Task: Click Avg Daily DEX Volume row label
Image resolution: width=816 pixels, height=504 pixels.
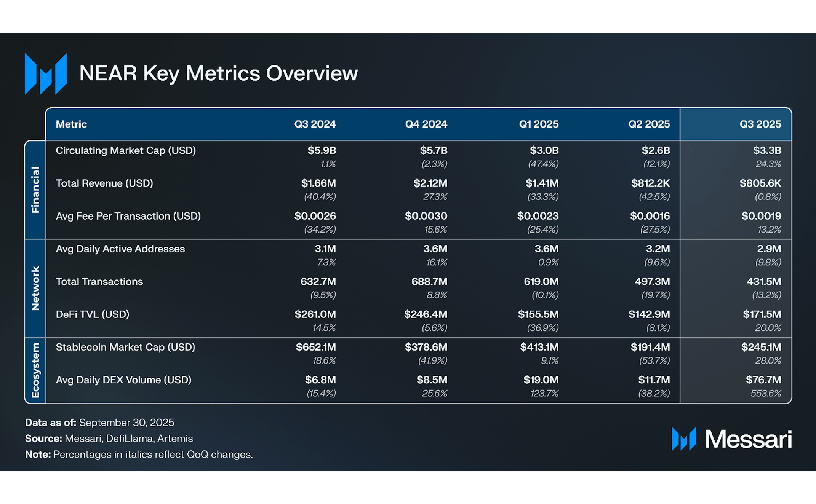Action: pos(123,380)
